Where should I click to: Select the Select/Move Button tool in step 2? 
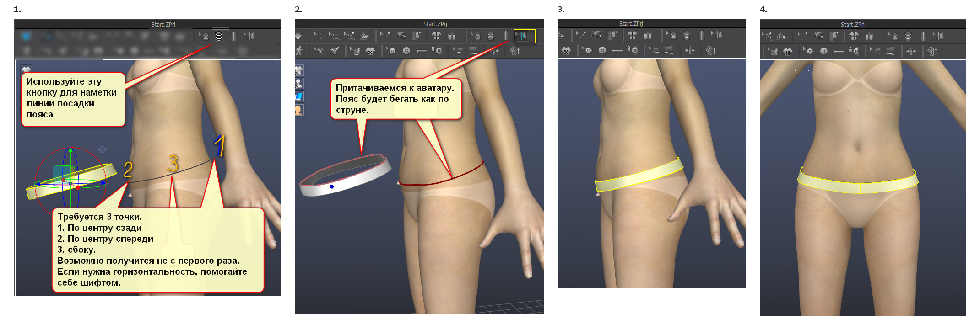391,51
